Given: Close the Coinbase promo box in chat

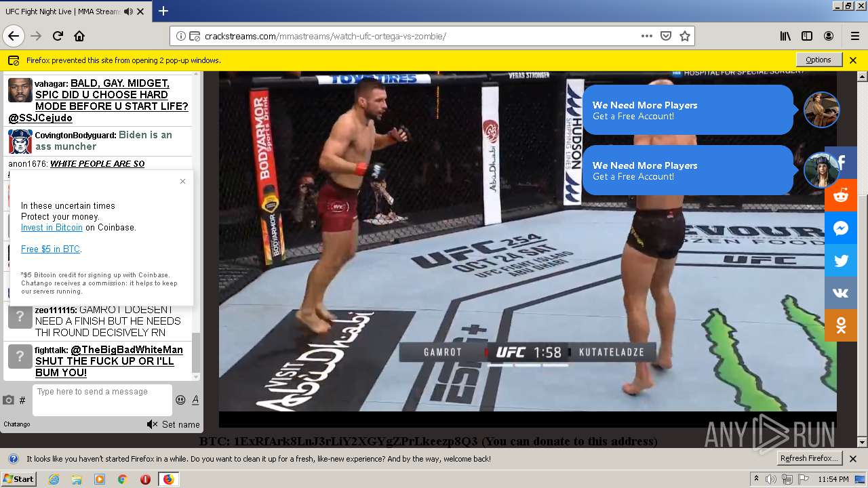Looking at the screenshot, I should pos(182,181).
